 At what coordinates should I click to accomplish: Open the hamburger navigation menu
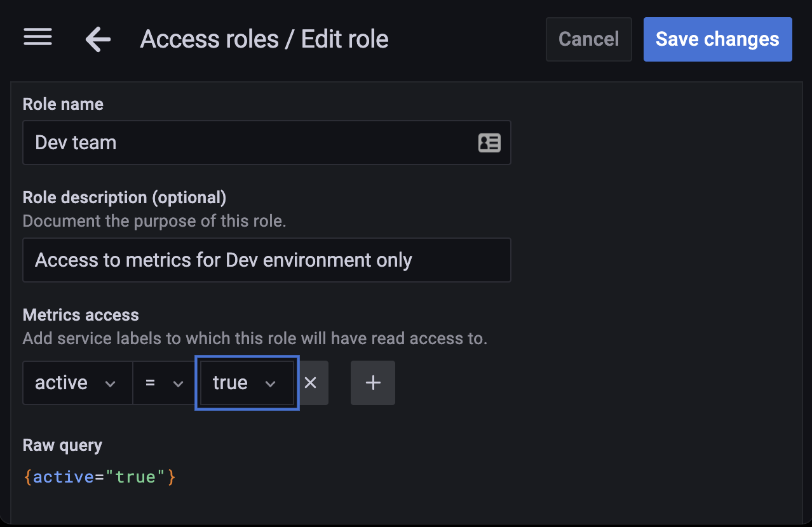(37, 37)
